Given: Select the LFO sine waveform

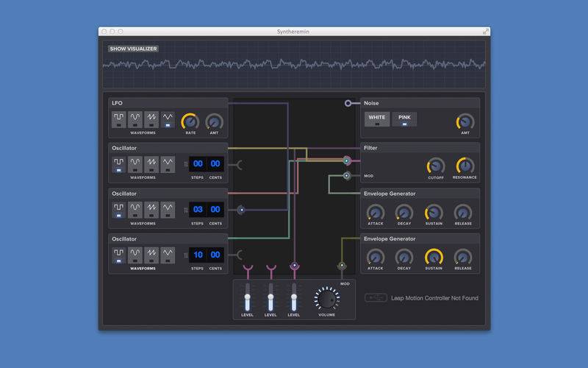Looking at the screenshot, I should 135,119.
